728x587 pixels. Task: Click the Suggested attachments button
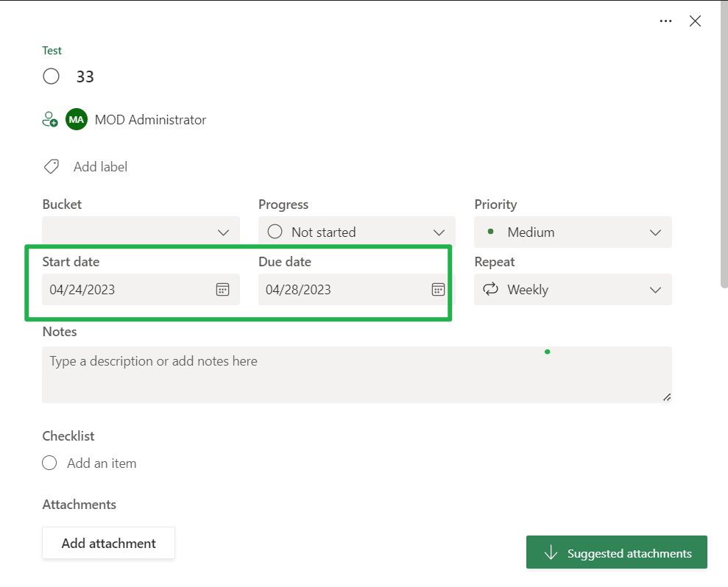(x=616, y=552)
